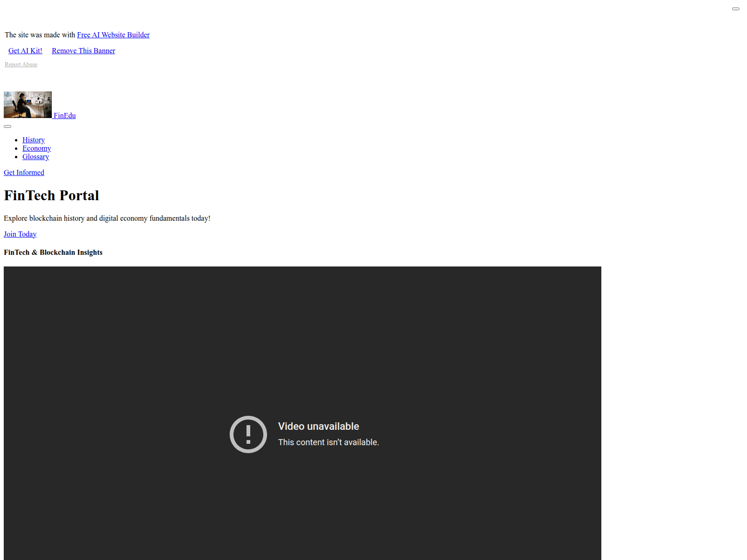Image resolution: width=747 pixels, height=560 pixels.
Task: Click the Report Abuse link
Action: (21, 64)
